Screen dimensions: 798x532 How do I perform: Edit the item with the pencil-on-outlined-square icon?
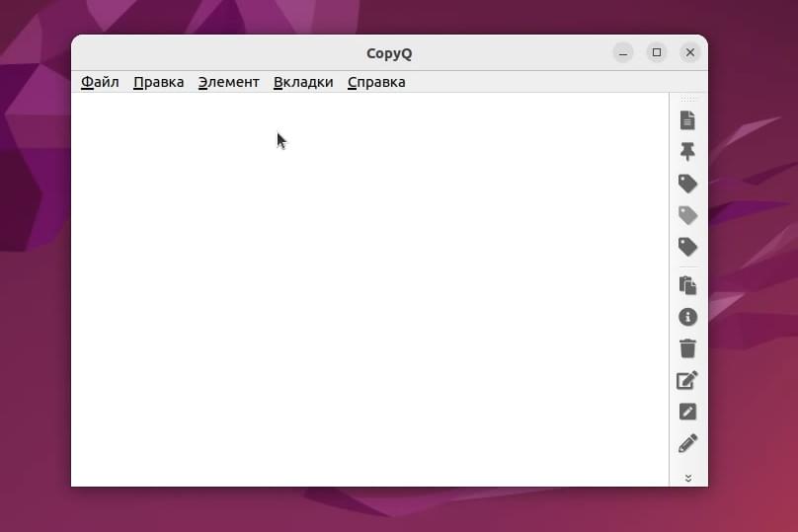[x=687, y=380]
